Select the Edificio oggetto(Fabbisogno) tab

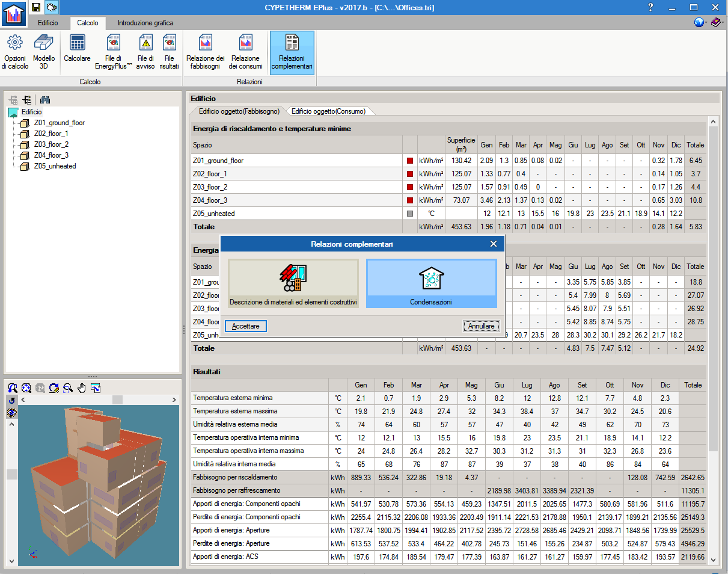click(x=239, y=111)
